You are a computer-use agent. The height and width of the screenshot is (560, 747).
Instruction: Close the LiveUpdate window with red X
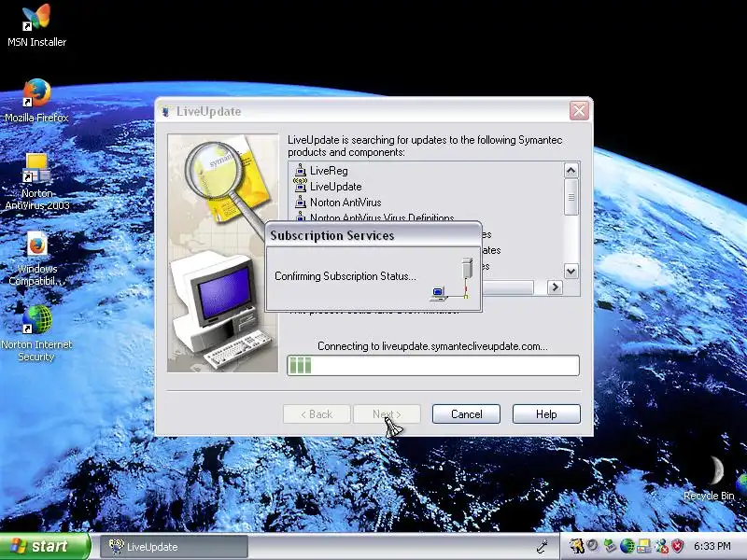click(579, 111)
